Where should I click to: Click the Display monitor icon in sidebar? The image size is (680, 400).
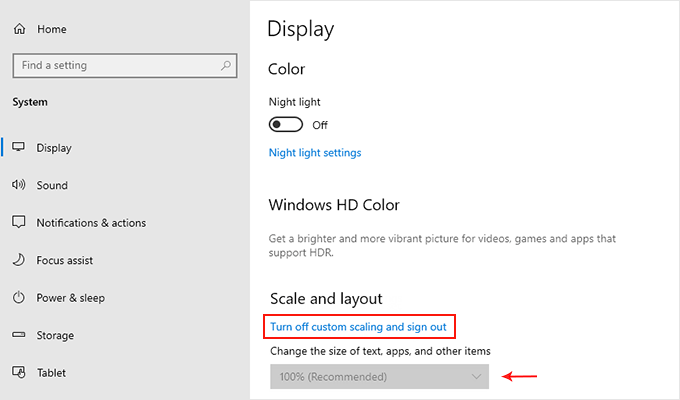(18, 148)
